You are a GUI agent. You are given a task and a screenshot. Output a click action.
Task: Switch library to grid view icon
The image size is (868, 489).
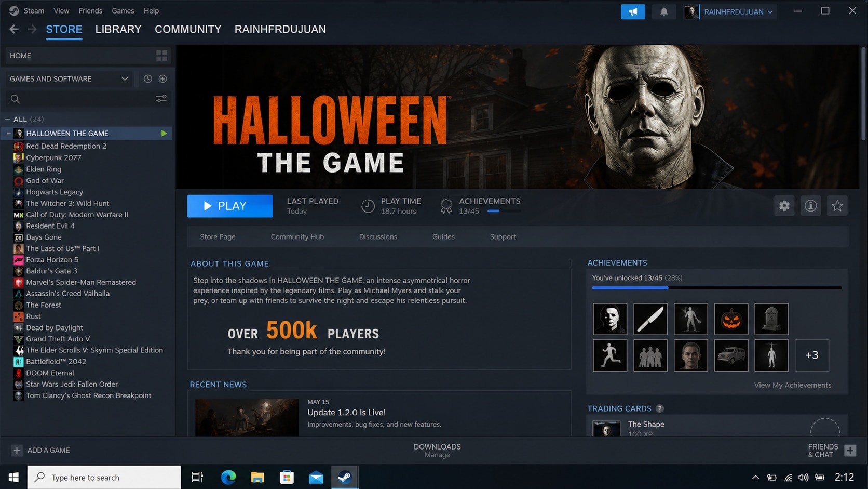pyautogui.click(x=161, y=56)
